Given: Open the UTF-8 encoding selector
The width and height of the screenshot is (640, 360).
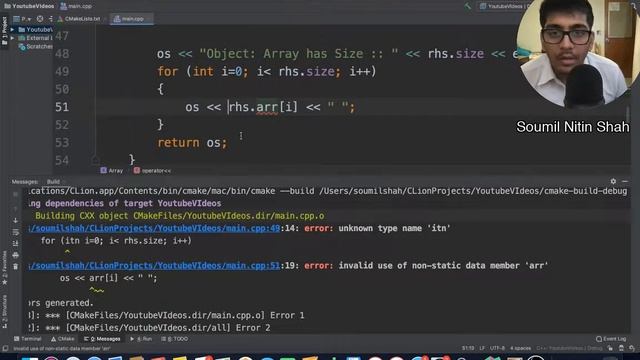Looking at the screenshot, I should [x=497, y=348].
